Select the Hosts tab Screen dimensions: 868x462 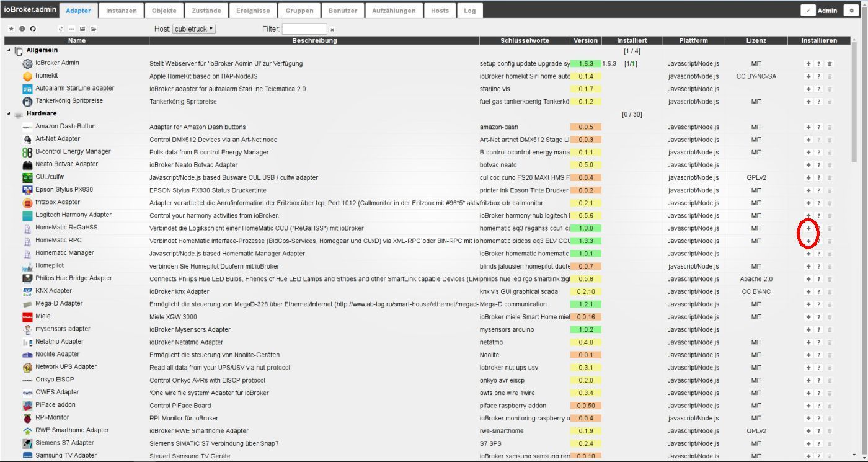pos(440,11)
